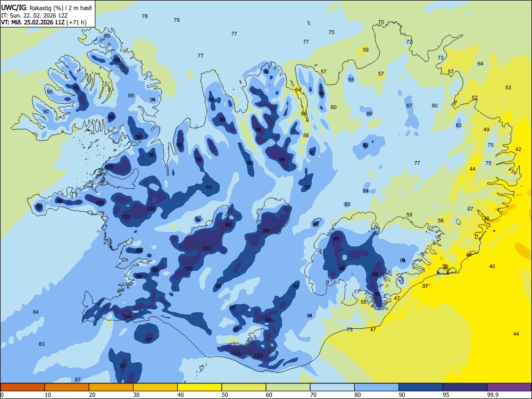The height and width of the screenshot is (399, 532).
Task: Select the 80–90 medium blue legend swatch
Action: pos(377,387)
